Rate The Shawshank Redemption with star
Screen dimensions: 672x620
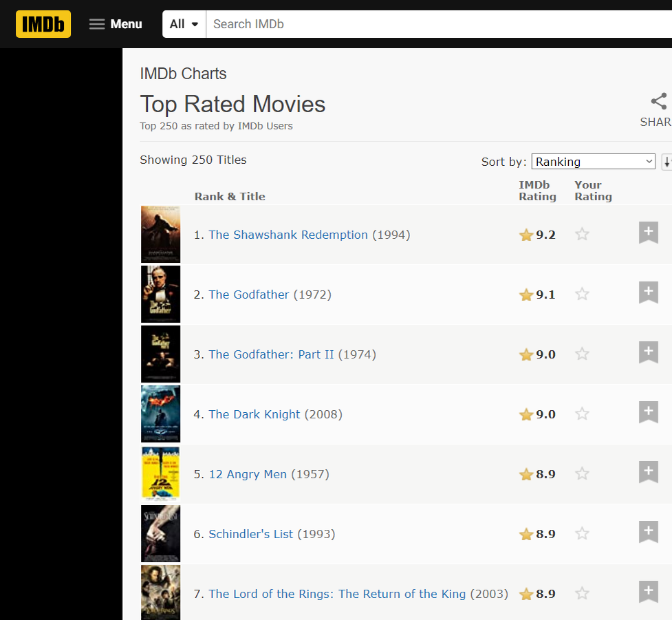[x=582, y=234]
